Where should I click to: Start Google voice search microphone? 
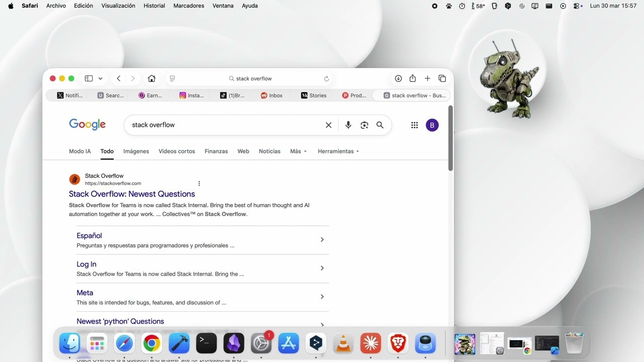click(348, 125)
